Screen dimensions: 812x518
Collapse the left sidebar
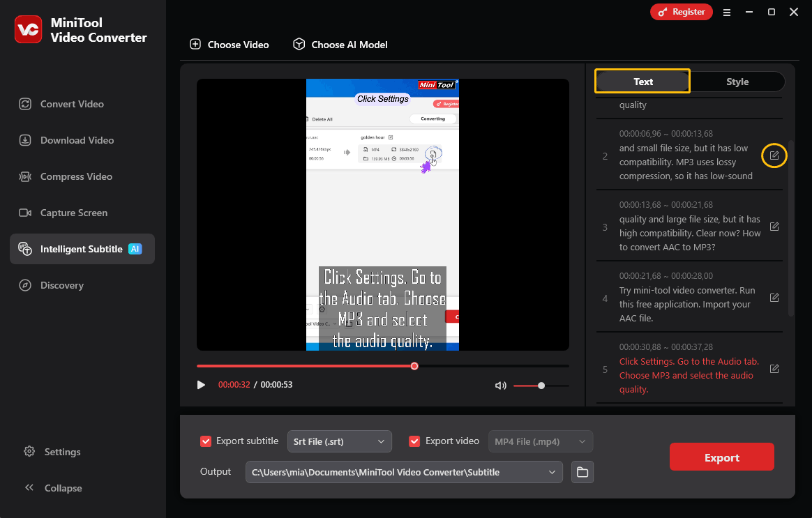[x=53, y=488]
